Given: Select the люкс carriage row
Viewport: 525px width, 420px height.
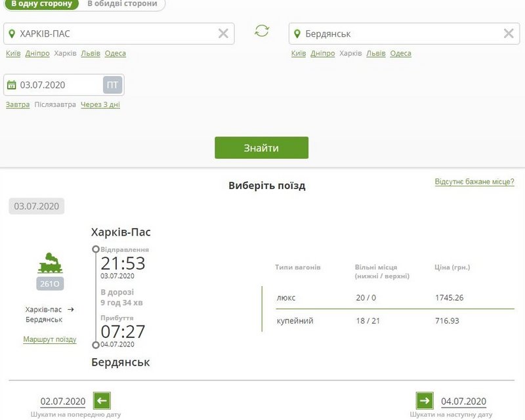Looking at the screenshot, I should tap(387, 297).
